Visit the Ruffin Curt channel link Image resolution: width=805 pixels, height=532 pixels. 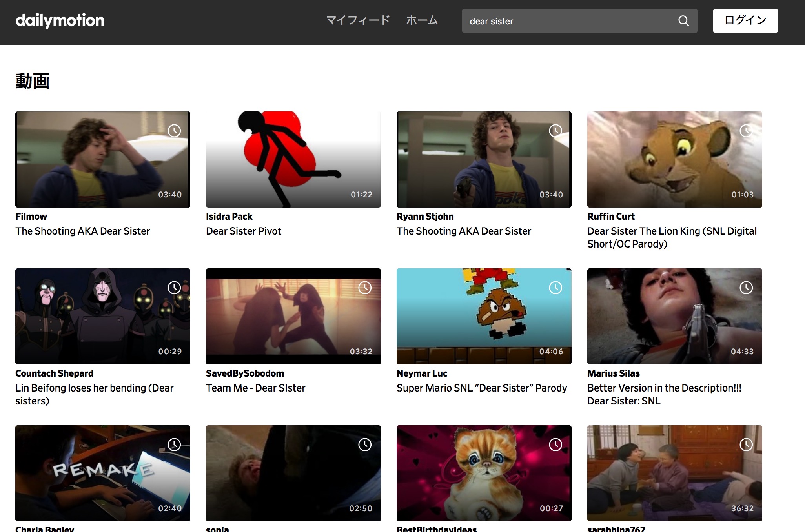611,217
